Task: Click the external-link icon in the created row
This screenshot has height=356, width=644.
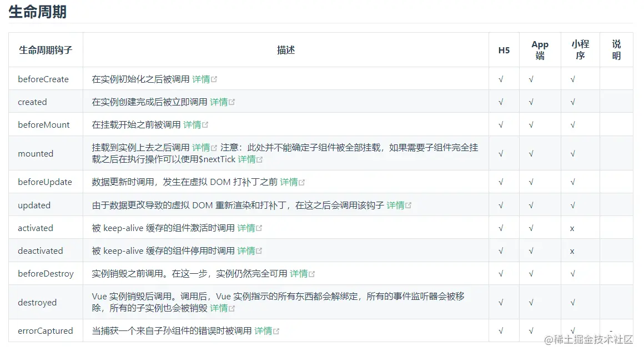Action: (232, 102)
